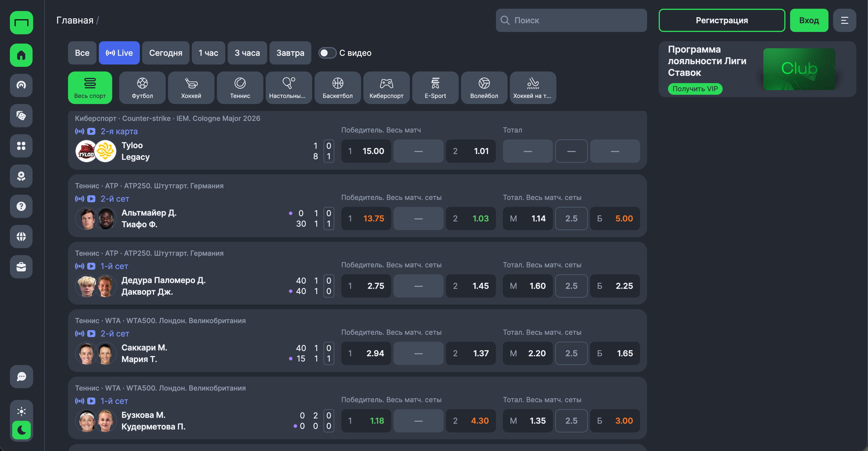868x451 pixels.
Task: Click the green logo icon in sidebar
Action: click(x=21, y=23)
